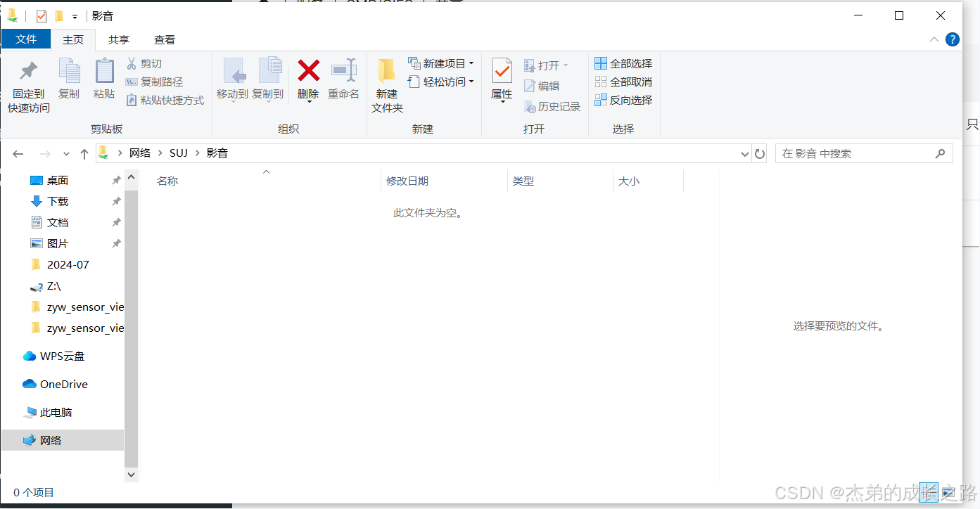
Task: Select 此电脑 in navigation pane
Action: pos(56,413)
